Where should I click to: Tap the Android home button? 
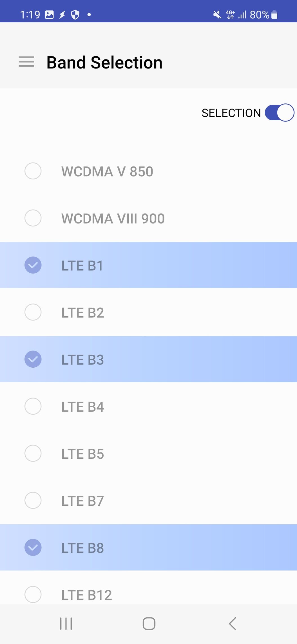(149, 623)
